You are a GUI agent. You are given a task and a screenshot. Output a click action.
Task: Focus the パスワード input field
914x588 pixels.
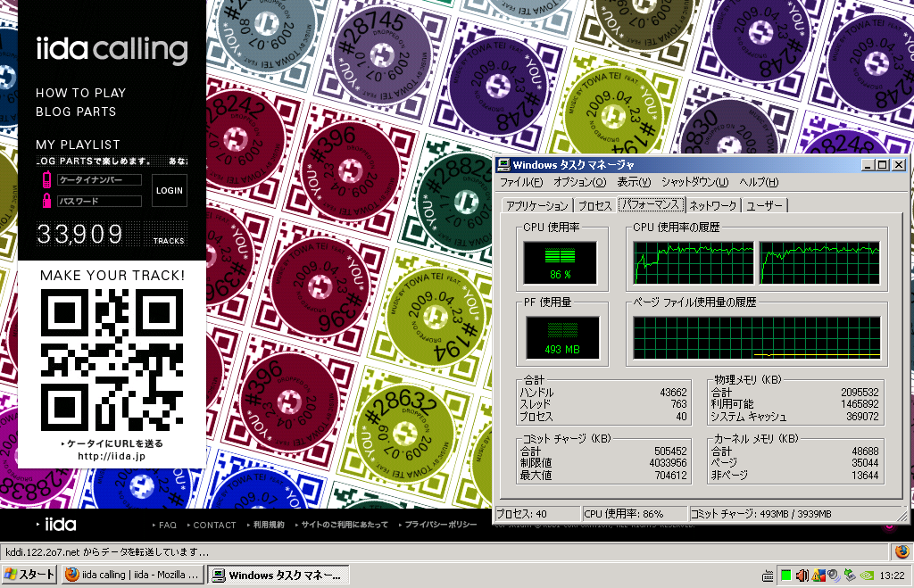click(x=100, y=201)
